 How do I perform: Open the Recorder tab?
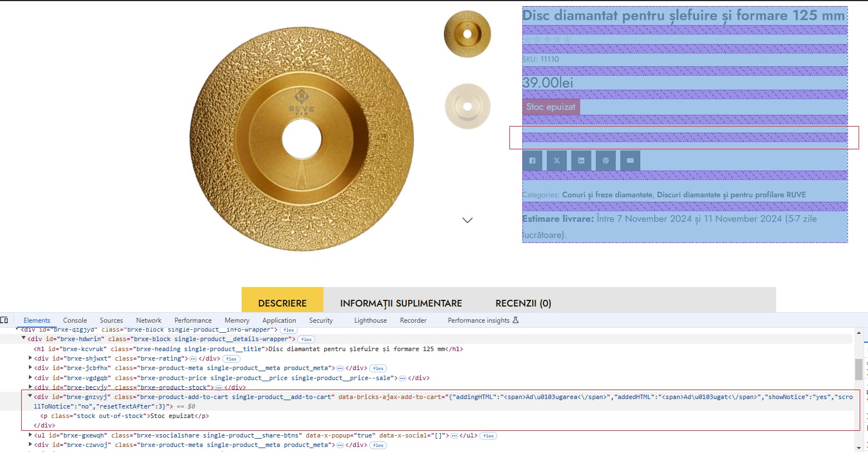(x=413, y=320)
